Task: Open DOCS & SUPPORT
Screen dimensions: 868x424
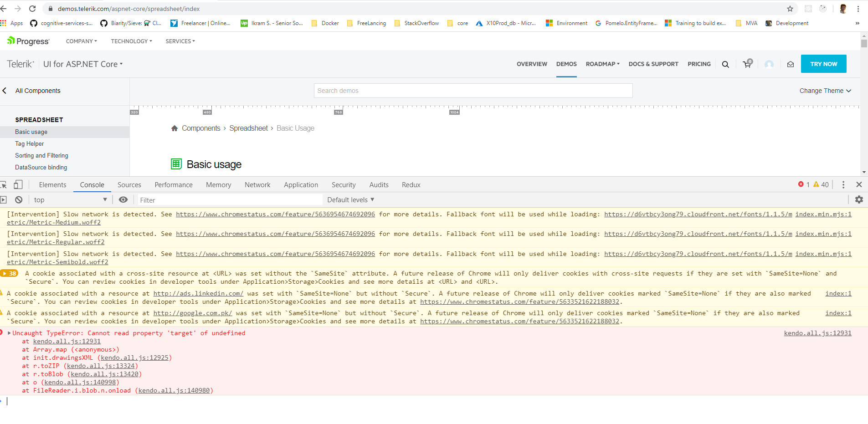Action: 653,64
